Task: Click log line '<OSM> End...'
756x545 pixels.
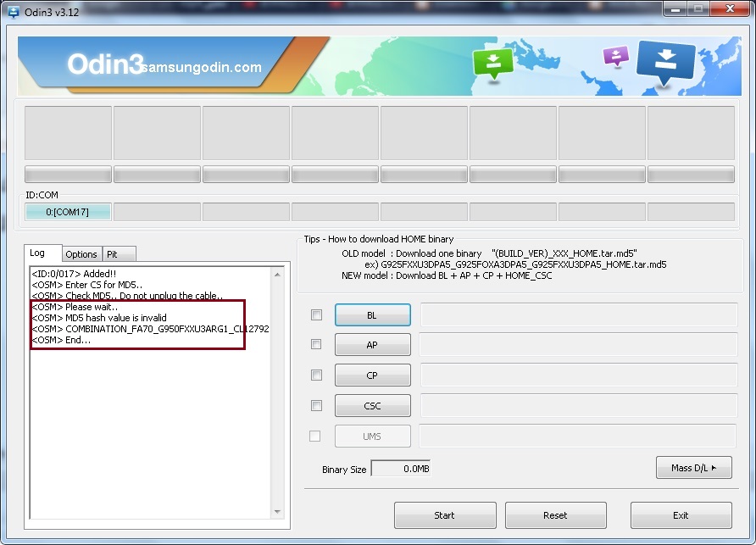Action: (61, 340)
